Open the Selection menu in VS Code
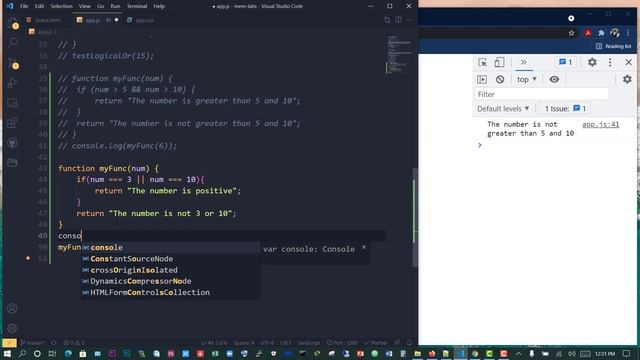640x360 pixels. click(61, 6)
